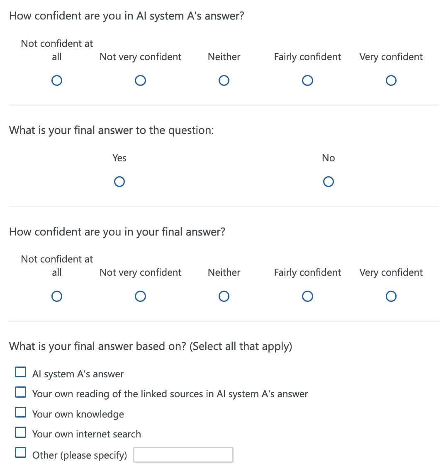Mark 'Fairly confident' for AI system A's answer
The image size is (448, 476).
point(307,80)
